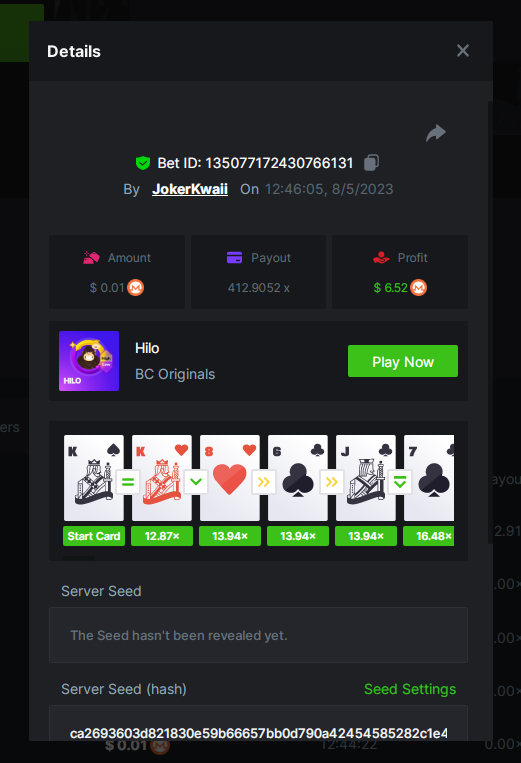Click the Amount coin icon

136,288
